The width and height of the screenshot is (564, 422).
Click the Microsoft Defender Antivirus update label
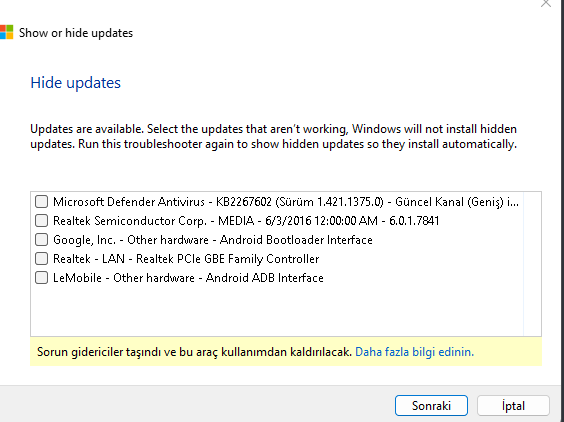(286, 202)
